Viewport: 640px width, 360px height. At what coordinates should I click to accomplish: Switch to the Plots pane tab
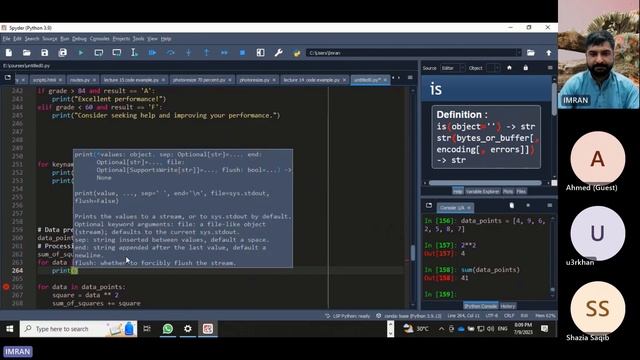coord(508,191)
